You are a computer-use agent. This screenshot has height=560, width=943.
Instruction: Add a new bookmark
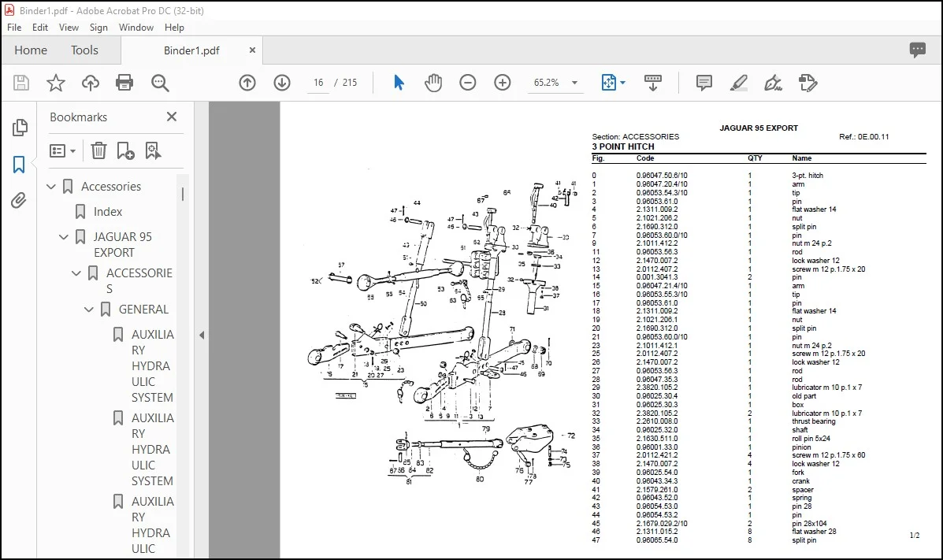125,150
